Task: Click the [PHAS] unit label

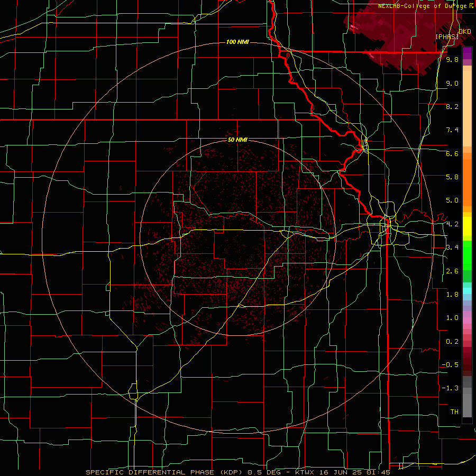Action: click(x=447, y=36)
